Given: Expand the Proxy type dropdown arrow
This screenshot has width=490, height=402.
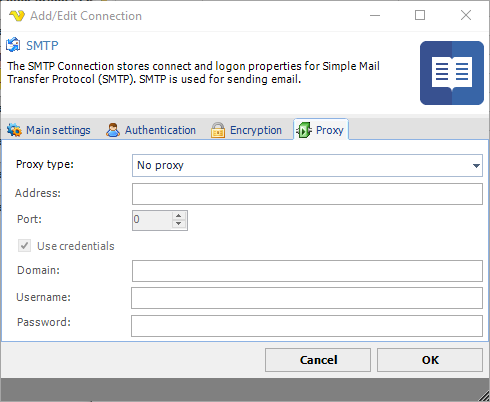Looking at the screenshot, I should pos(476,166).
